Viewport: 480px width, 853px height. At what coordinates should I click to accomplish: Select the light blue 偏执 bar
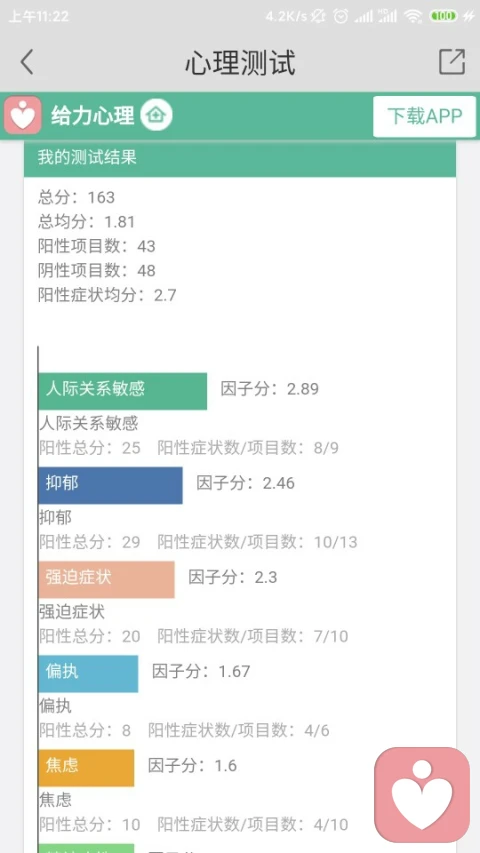click(89, 673)
